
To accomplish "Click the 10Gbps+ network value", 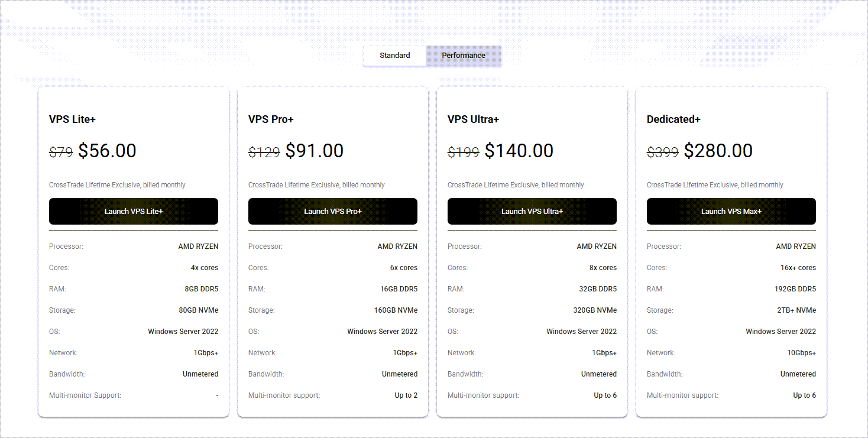I will pyautogui.click(x=798, y=353).
